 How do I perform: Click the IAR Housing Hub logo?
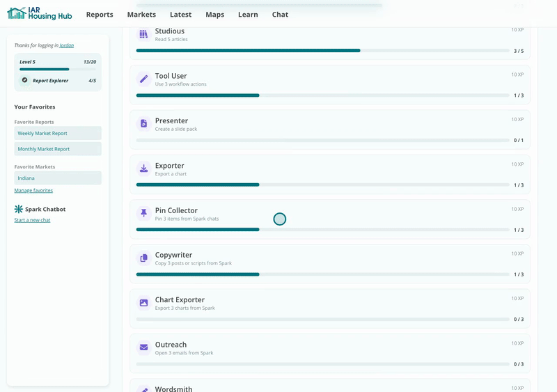coord(40,13)
